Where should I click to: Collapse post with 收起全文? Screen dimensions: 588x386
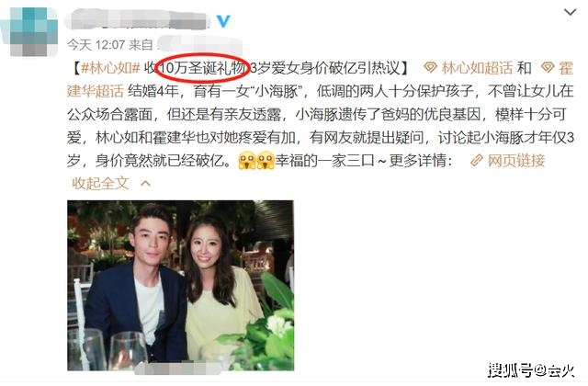pyautogui.click(x=100, y=184)
